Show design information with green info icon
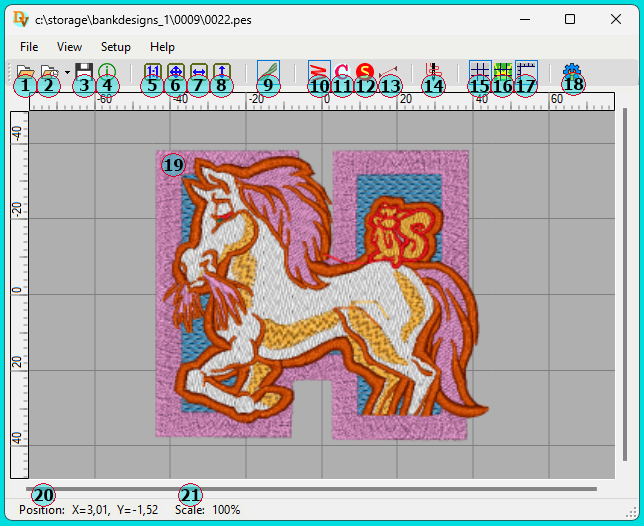Image resolution: width=644 pixels, height=526 pixels. coord(106,72)
